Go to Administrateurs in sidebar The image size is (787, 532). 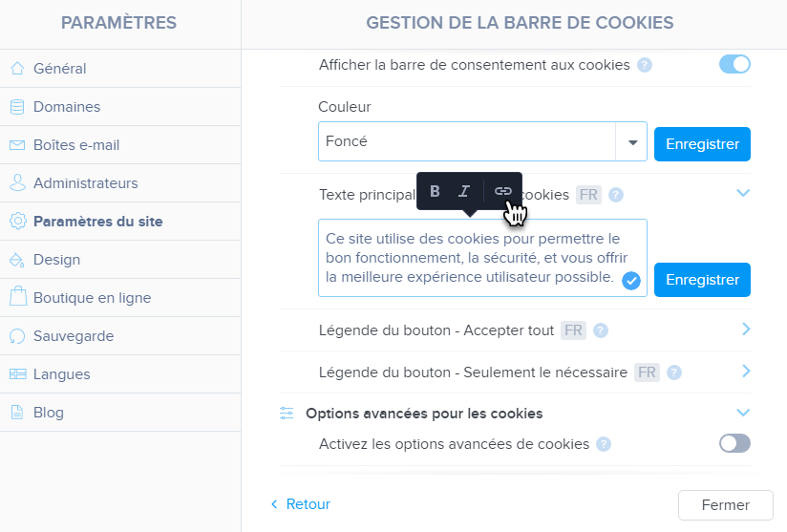coord(85,183)
